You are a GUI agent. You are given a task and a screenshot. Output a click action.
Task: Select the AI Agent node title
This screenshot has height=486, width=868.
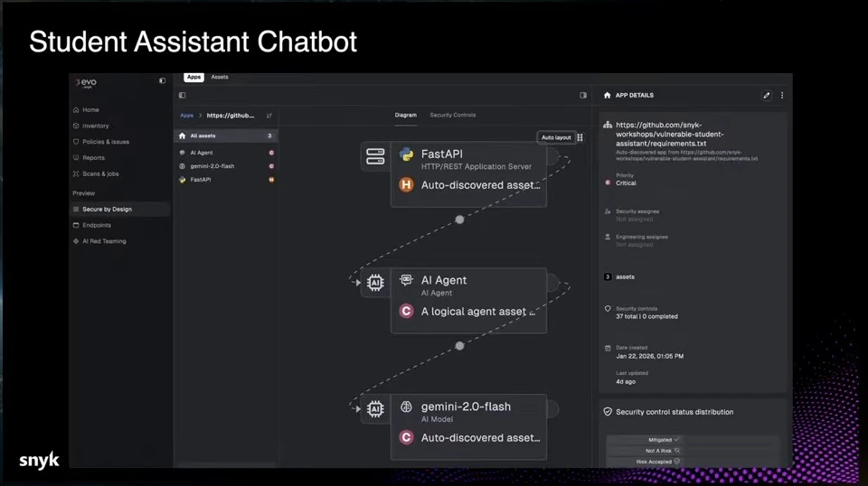point(443,280)
